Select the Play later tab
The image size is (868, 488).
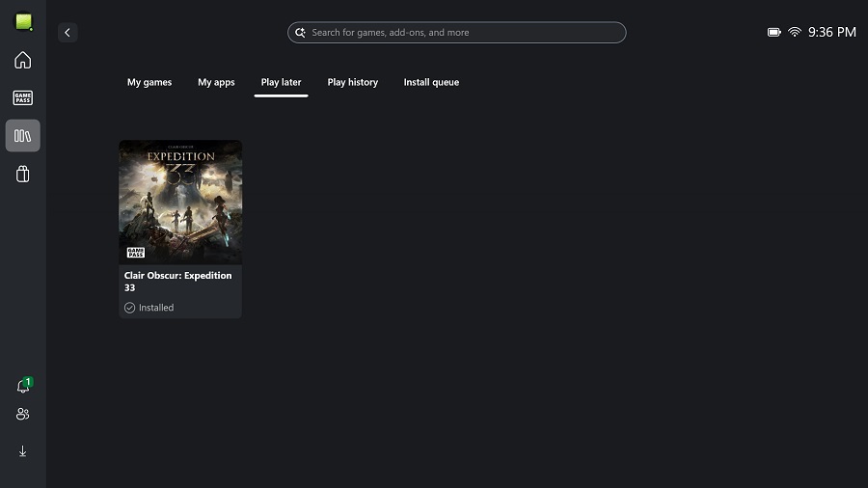[282, 83]
